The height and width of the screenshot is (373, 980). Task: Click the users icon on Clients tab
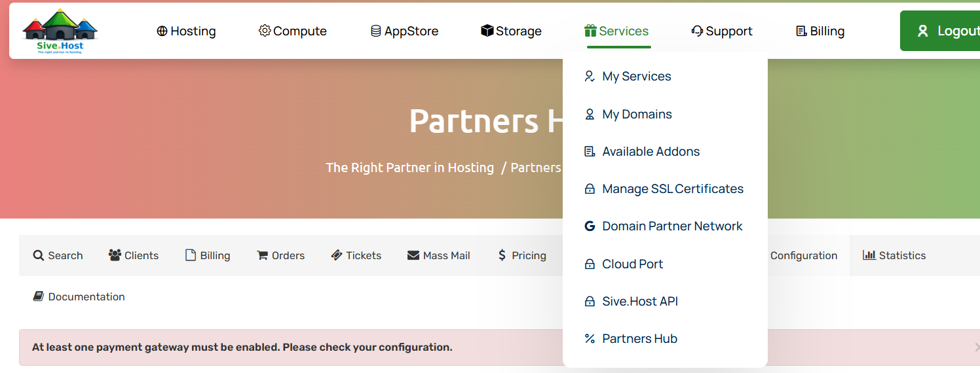pos(115,255)
